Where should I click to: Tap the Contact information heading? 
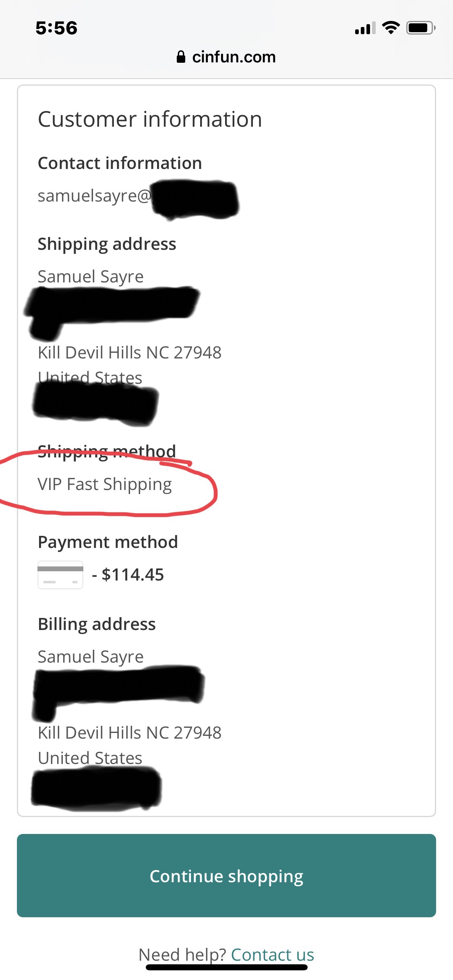[120, 163]
